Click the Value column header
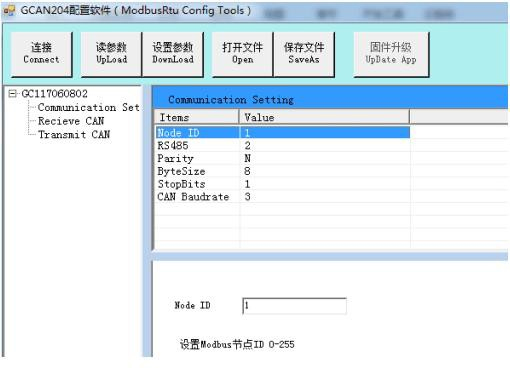Image resolution: width=510 pixels, height=368 pixels. click(324, 117)
